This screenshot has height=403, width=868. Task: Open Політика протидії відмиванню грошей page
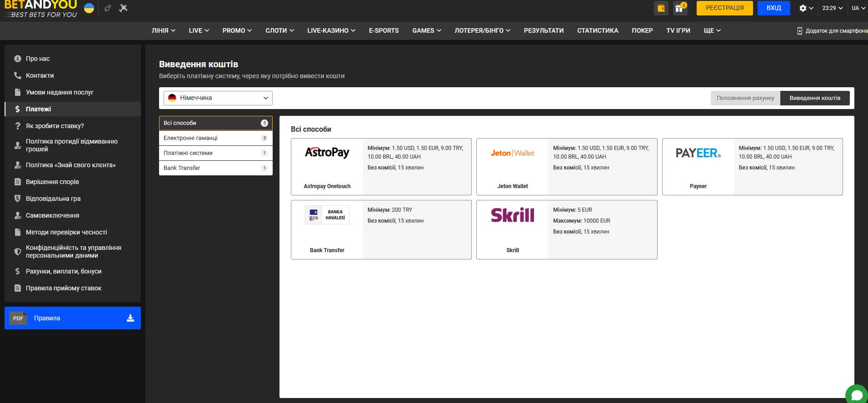tap(72, 145)
